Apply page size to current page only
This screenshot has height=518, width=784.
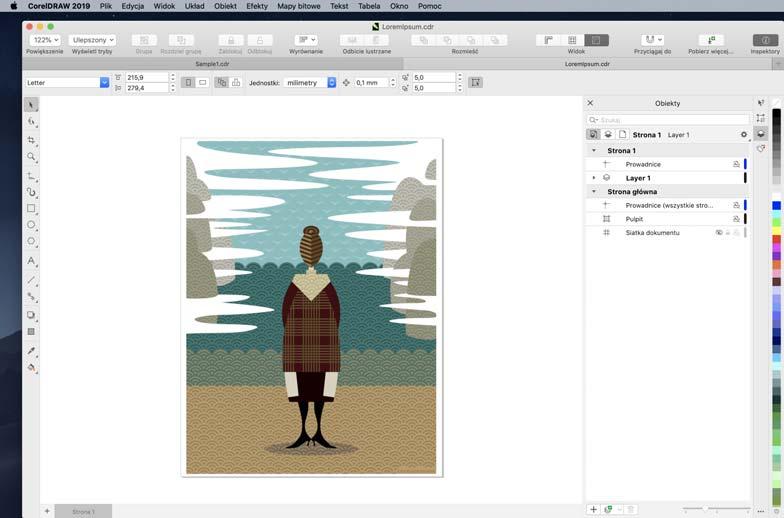point(236,82)
